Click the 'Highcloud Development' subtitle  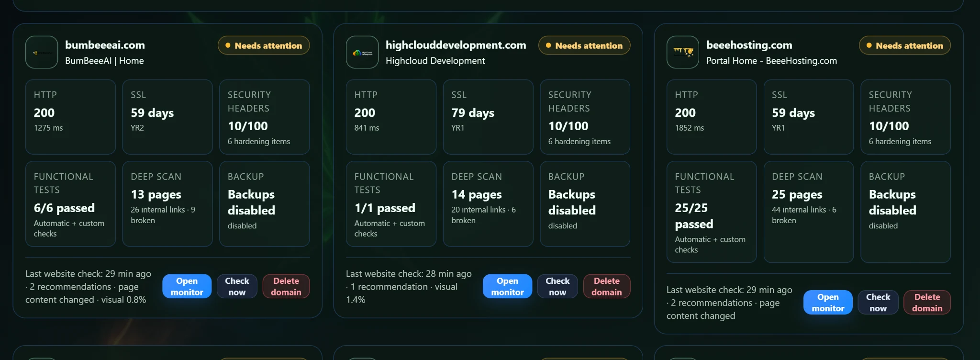435,61
